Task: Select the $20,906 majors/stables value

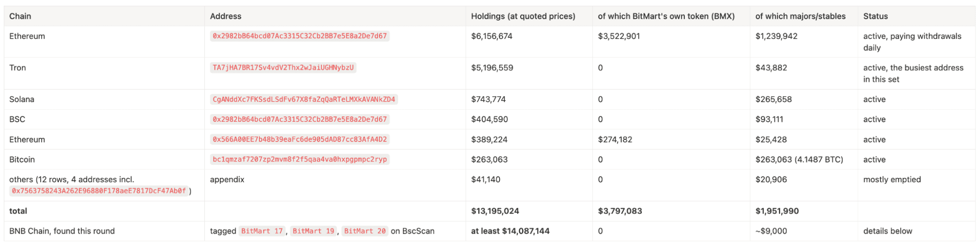Action: click(772, 180)
